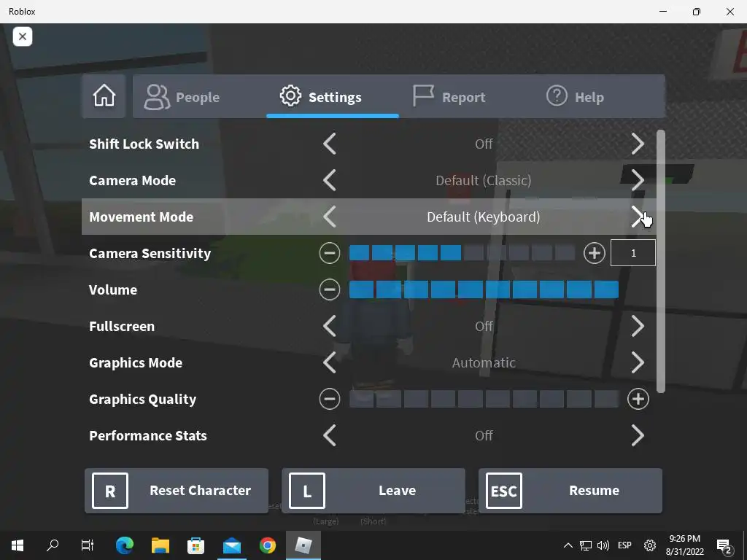Open the Settings tab

point(333,97)
